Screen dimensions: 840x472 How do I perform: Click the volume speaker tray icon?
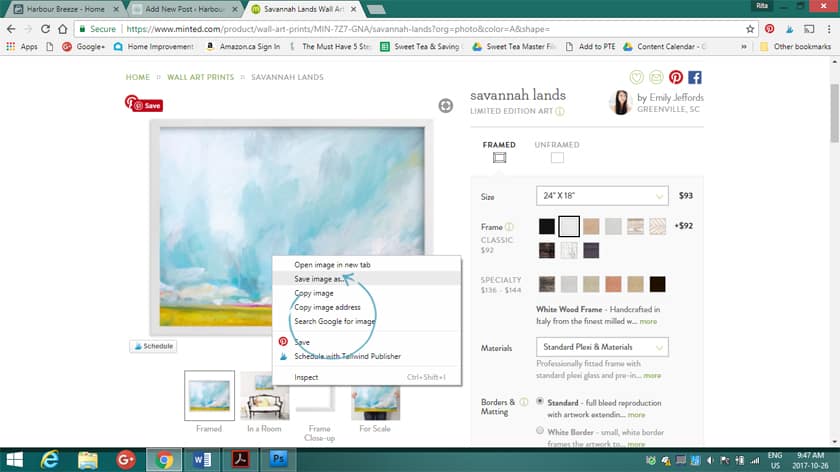(x=710, y=460)
